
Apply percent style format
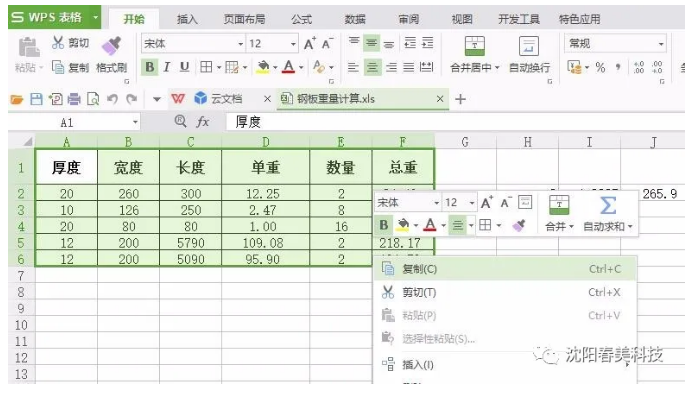click(x=600, y=68)
